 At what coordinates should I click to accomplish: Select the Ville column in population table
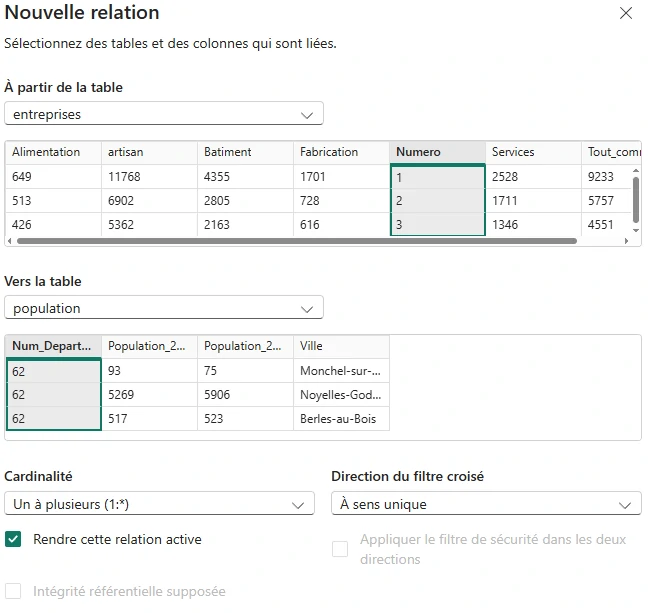point(340,346)
